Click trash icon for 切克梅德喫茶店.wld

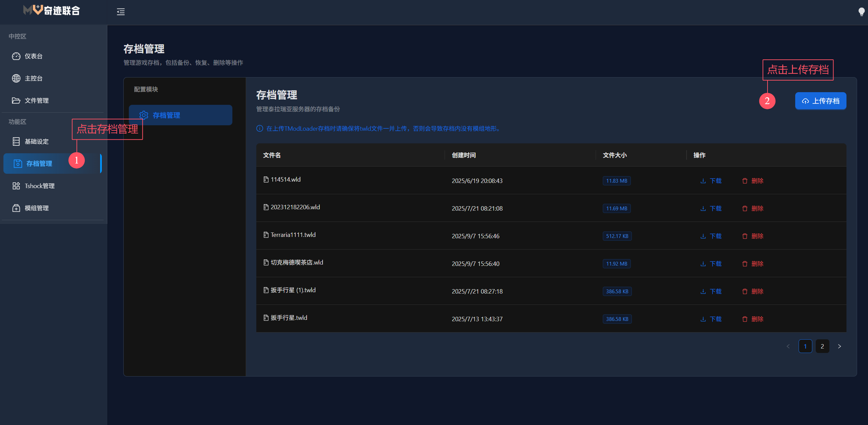[745, 264]
